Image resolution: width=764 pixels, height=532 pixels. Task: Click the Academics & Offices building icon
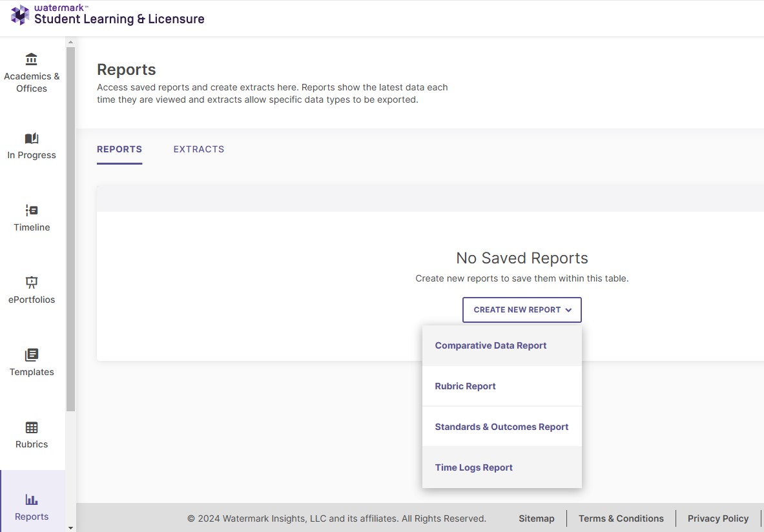pyautogui.click(x=31, y=59)
